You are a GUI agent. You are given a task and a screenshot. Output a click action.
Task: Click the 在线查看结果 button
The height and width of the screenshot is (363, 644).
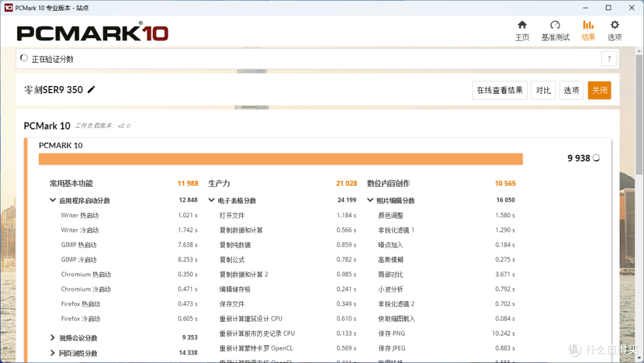[x=500, y=90]
